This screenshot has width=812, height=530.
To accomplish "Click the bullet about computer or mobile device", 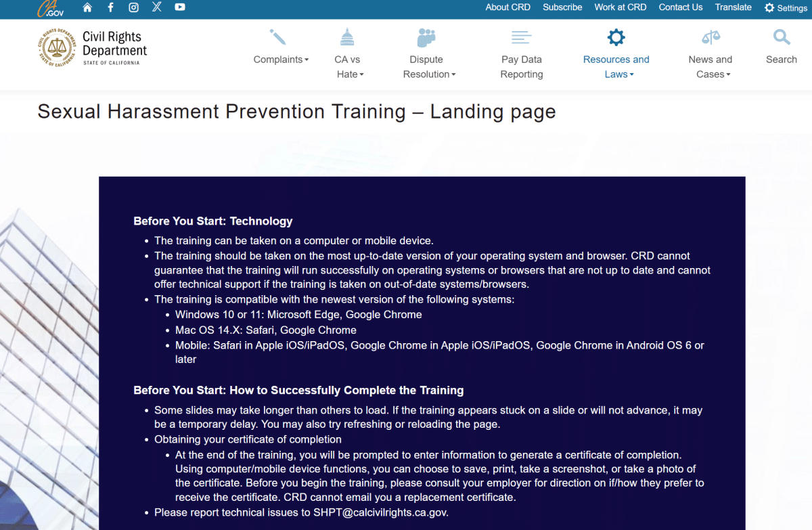I will click(x=294, y=241).
